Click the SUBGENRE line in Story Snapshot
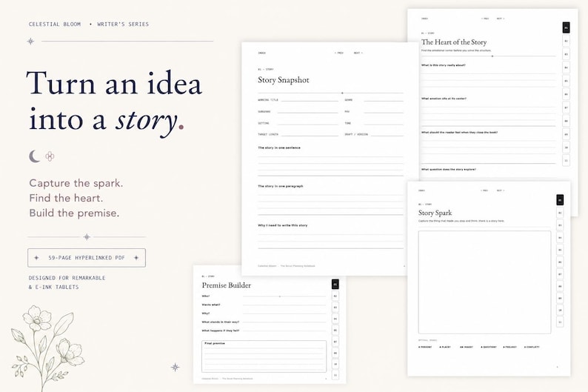 [x=308, y=112]
